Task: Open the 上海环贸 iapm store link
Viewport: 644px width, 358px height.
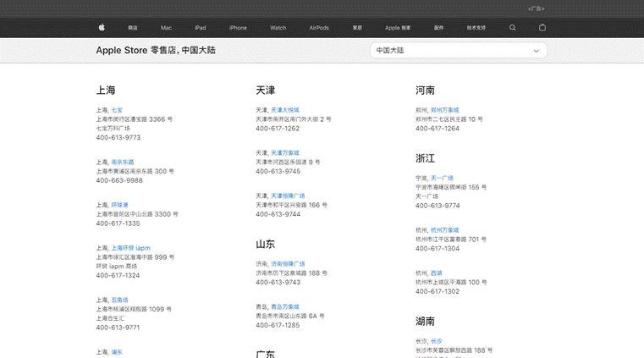Action: click(x=130, y=248)
